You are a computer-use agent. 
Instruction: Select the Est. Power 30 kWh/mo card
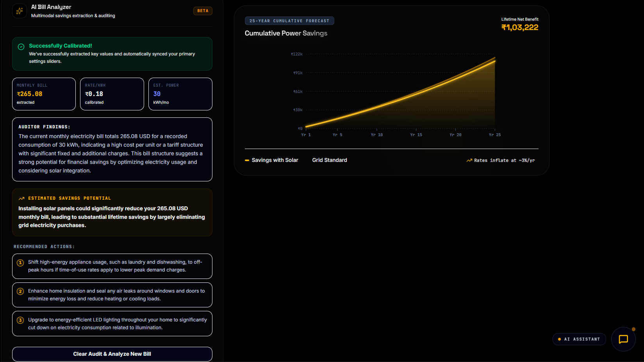(x=180, y=94)
